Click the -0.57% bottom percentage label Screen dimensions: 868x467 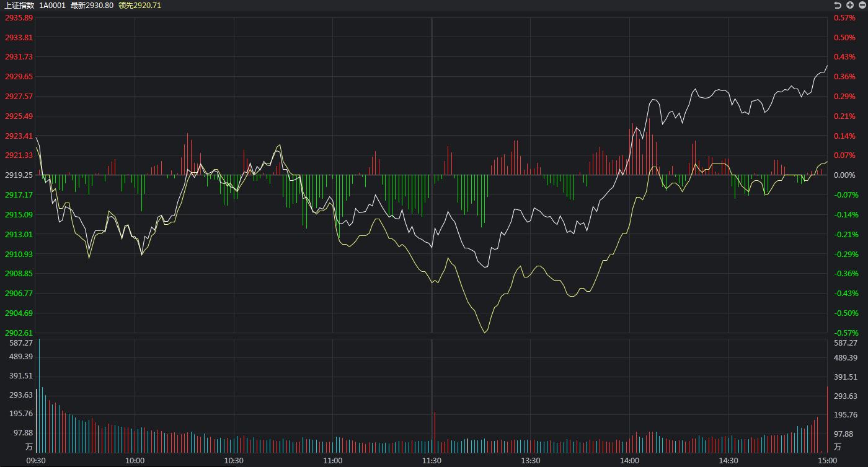(x=846, y=333)
